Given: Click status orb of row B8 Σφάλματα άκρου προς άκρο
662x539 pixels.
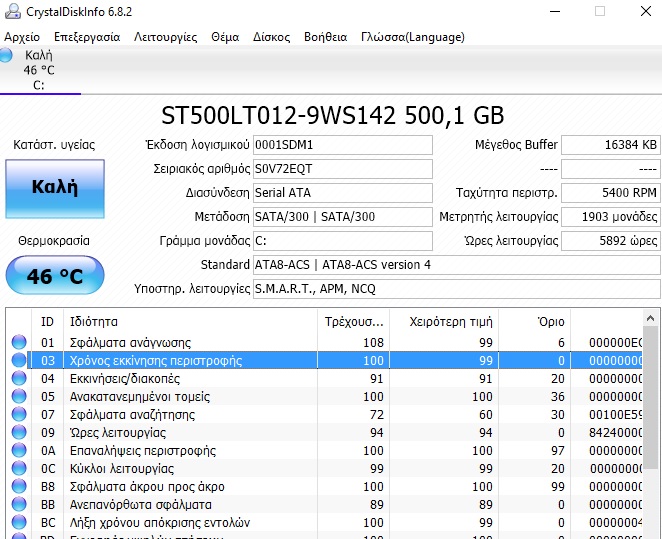Looking at the screenshot, I should pyautogui.click(x=19, y=486).
